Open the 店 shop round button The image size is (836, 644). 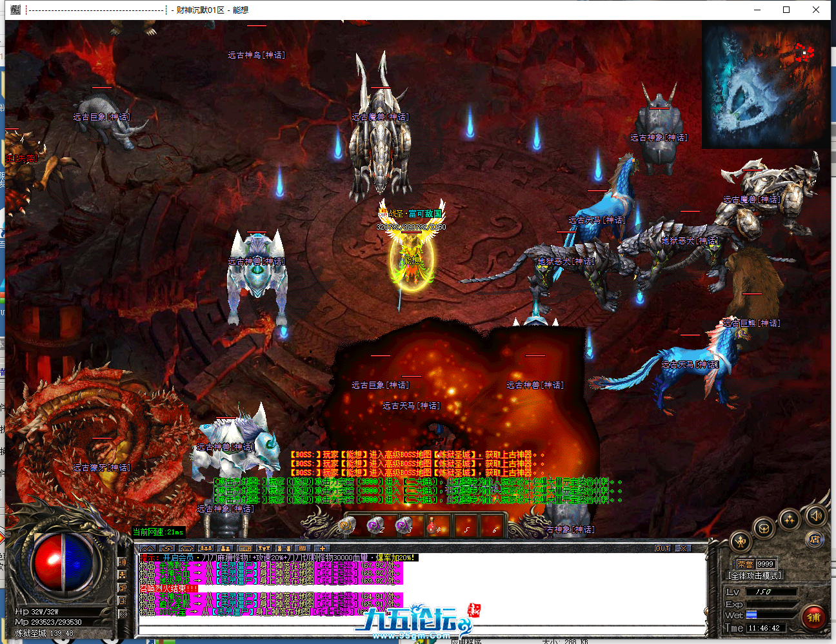click(815, 540)
